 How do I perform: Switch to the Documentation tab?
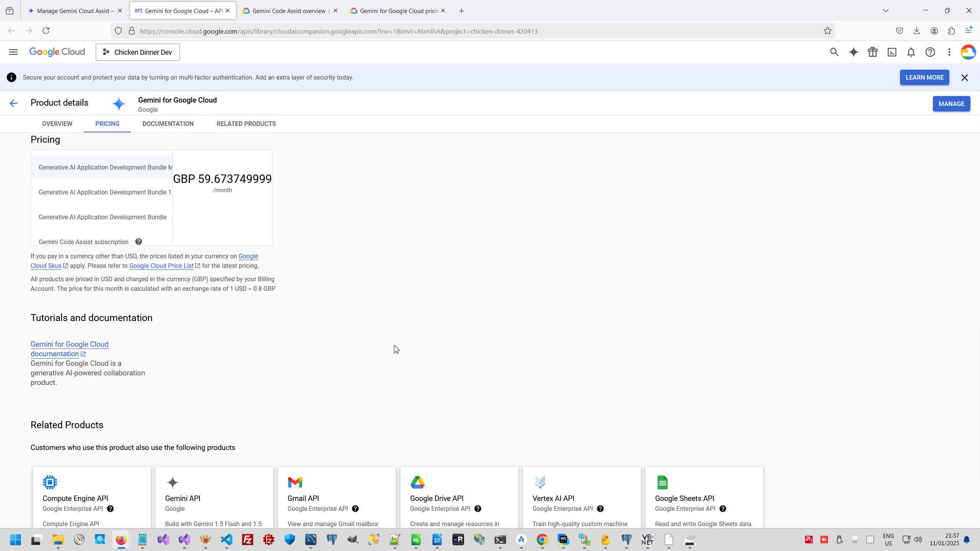[x=168, y=124]
